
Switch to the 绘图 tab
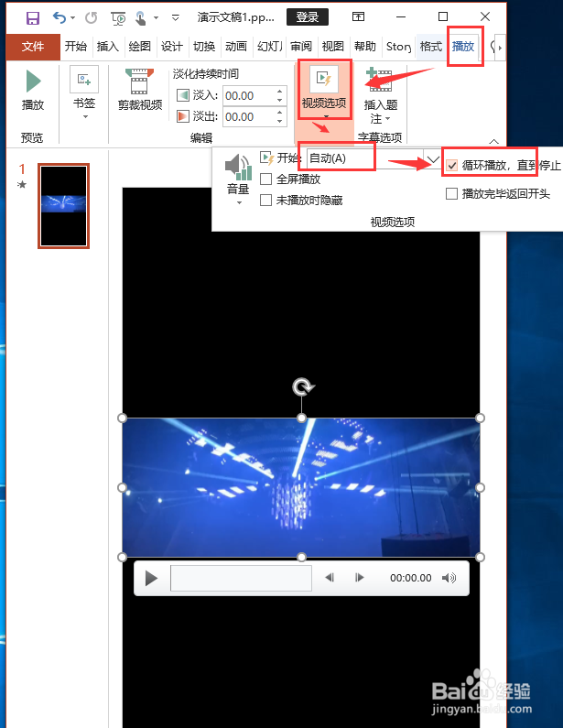tap(140, 47)
